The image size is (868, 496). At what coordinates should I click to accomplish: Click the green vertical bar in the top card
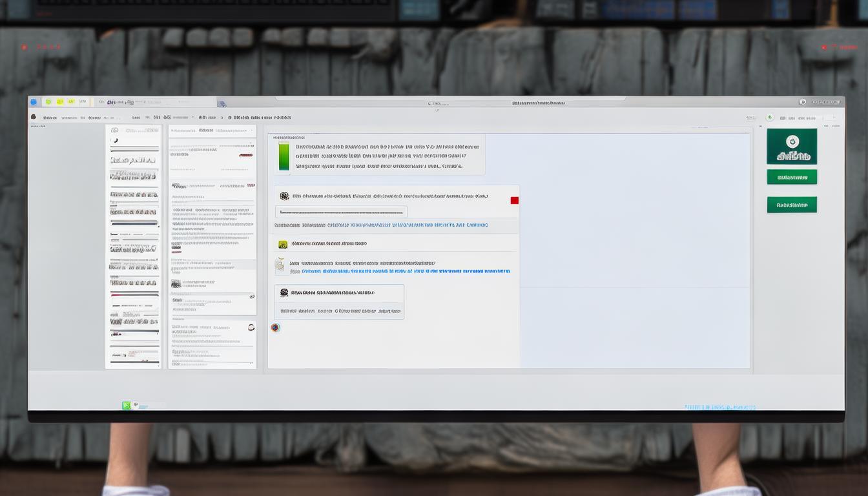(x=284, y=157)
